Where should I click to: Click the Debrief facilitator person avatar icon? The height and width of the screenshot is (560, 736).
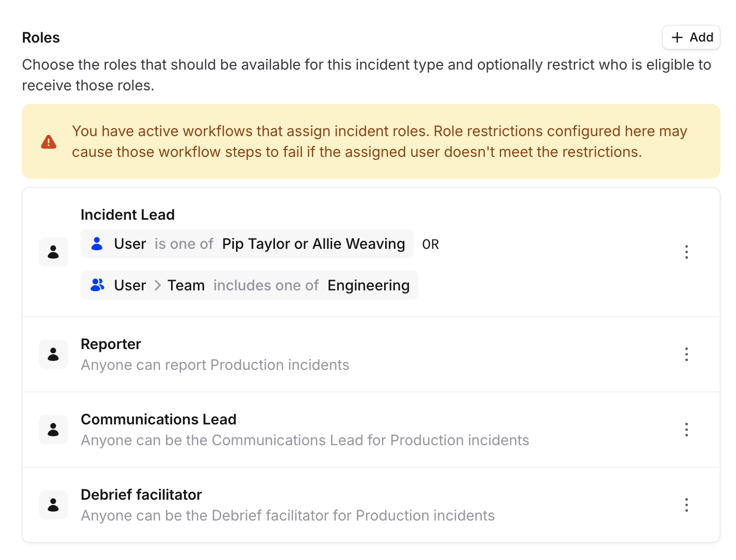(x=53, y=504)
